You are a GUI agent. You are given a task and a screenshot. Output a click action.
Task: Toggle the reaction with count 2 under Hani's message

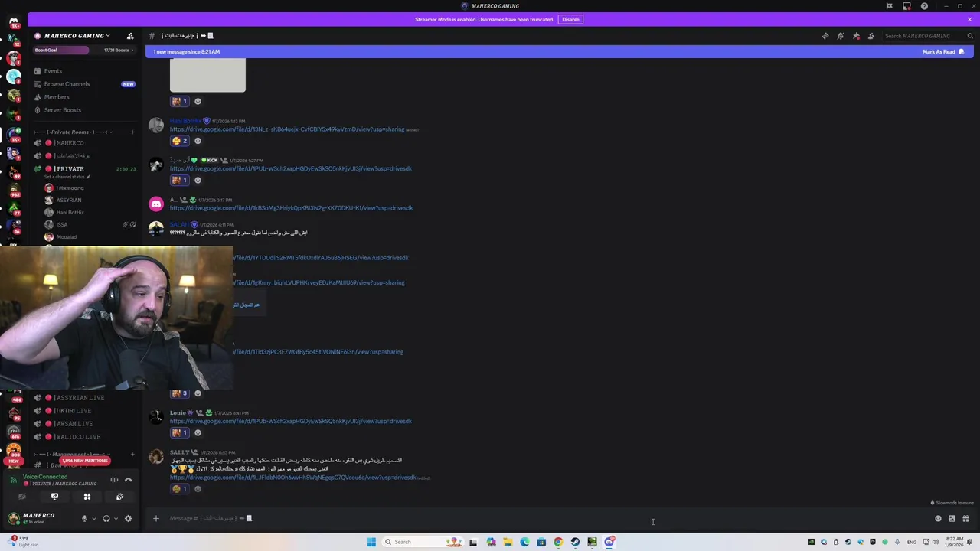point(180,140)
